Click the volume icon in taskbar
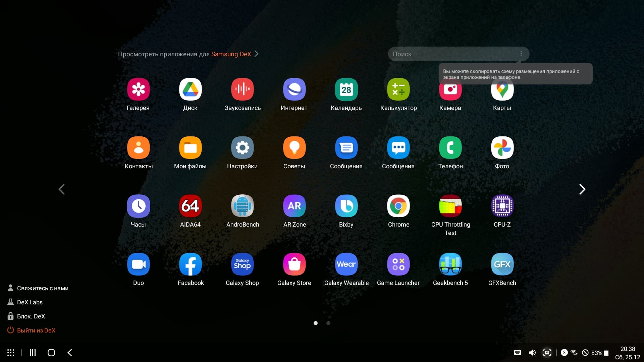Screen dimensions: 644x362 (532, 353)
